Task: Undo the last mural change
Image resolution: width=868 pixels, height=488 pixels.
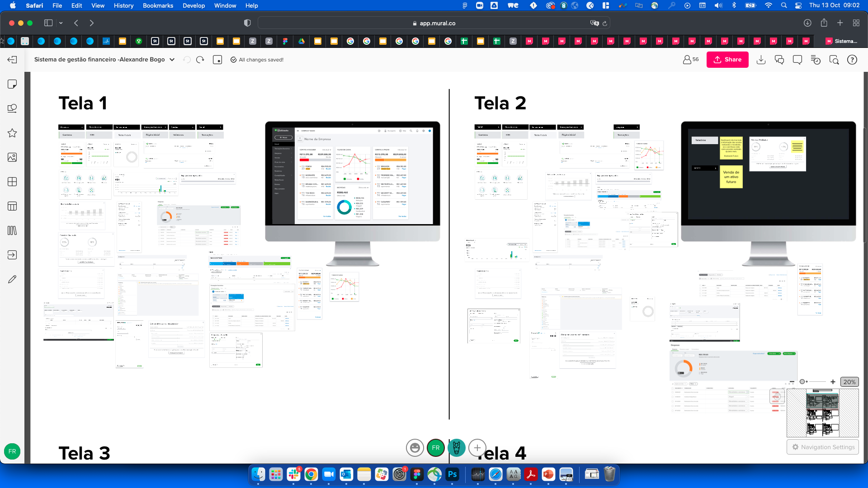Action: point(187,60)
